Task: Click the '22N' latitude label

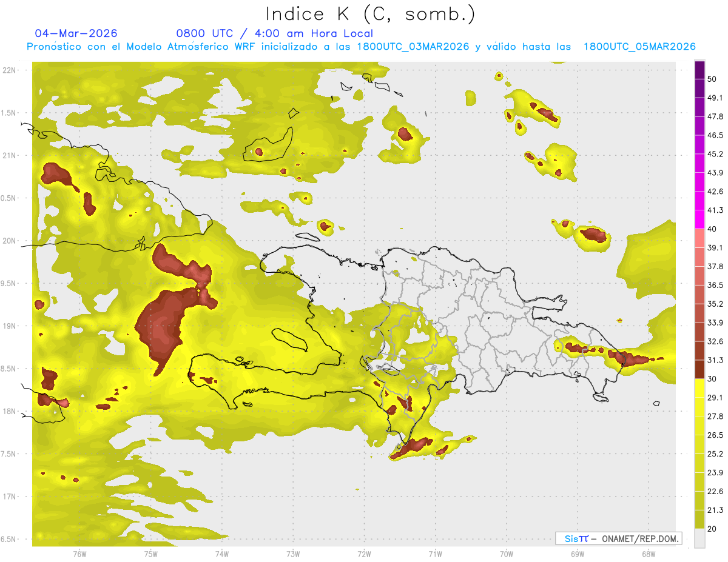Action: click(10, 70)
